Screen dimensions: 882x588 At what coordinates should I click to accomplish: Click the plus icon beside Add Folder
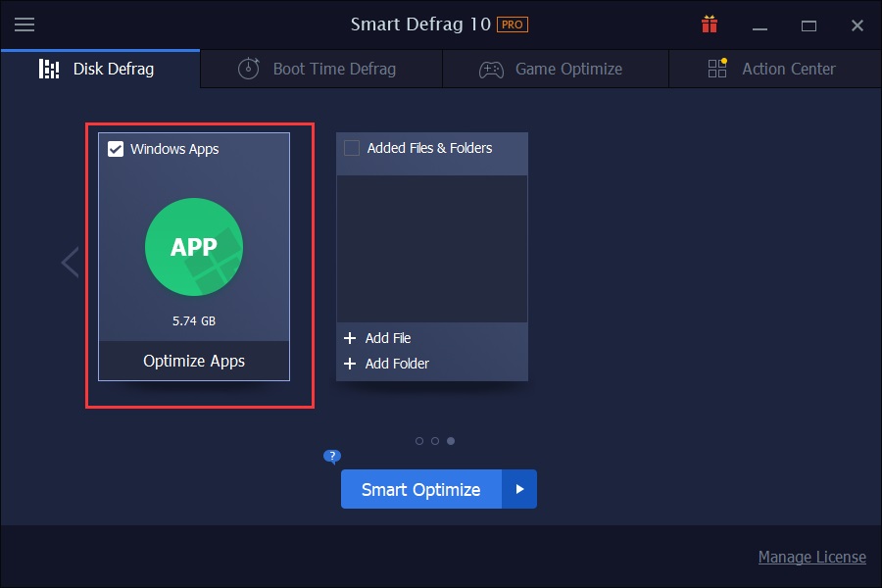(350, 364)
